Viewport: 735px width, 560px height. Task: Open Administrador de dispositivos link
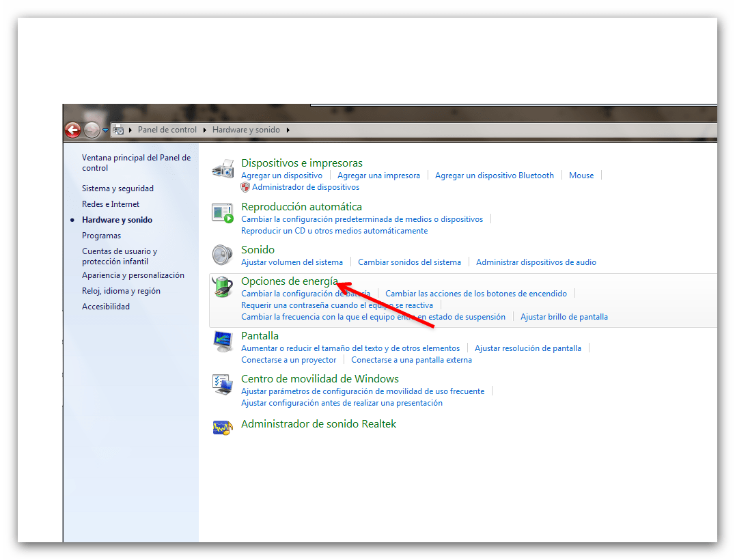305,187
